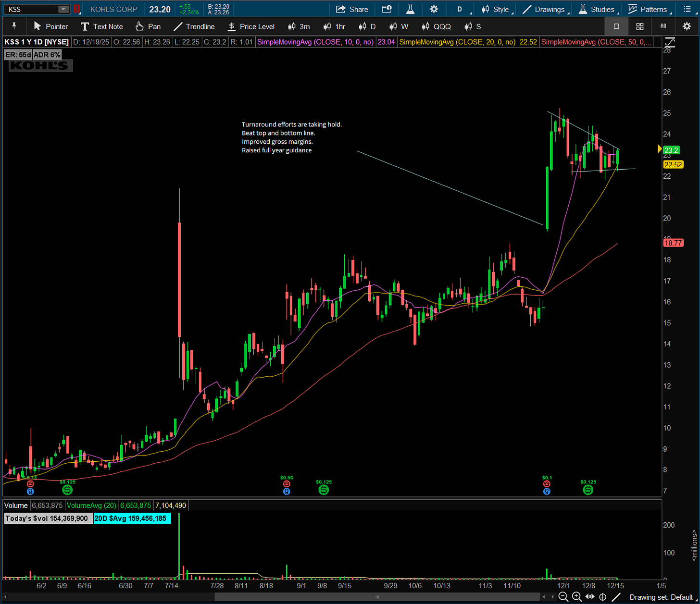The width and height of the screenshot is (700, 604).
Task: Open the Drawings menu
Action: point(545,9)
